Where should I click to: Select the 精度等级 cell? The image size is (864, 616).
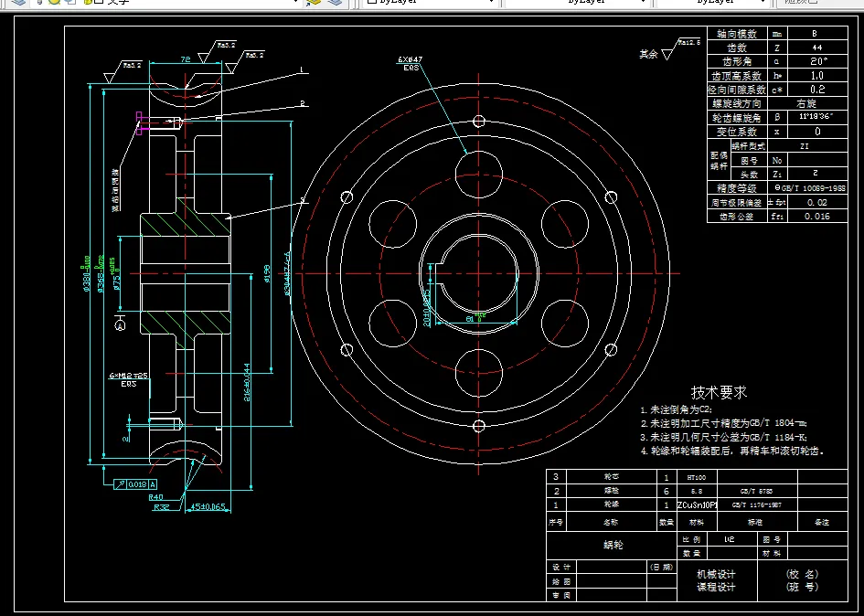click(x=737, y=188)
